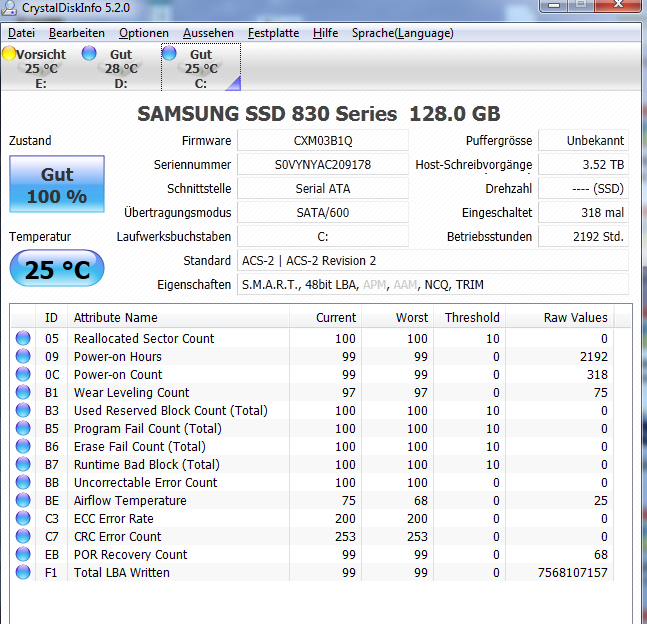Click the CrystalDiskInfo title bar app icon

pos(9,8)
